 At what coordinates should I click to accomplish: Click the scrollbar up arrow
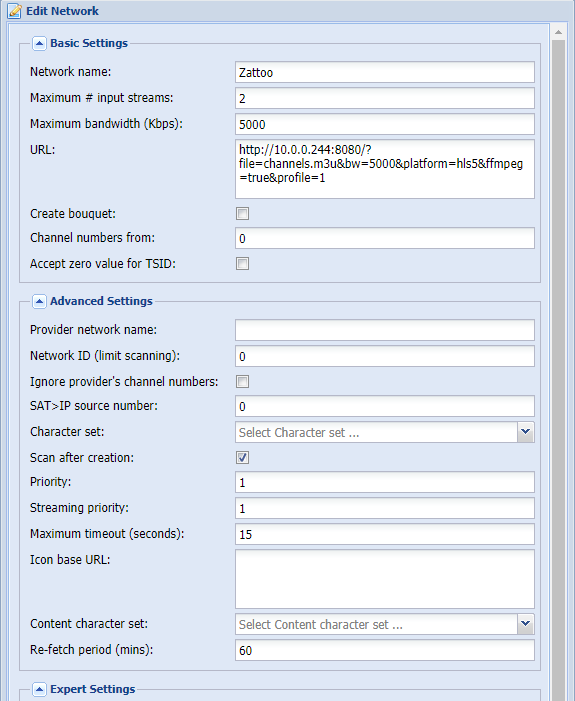click(558, 32)
